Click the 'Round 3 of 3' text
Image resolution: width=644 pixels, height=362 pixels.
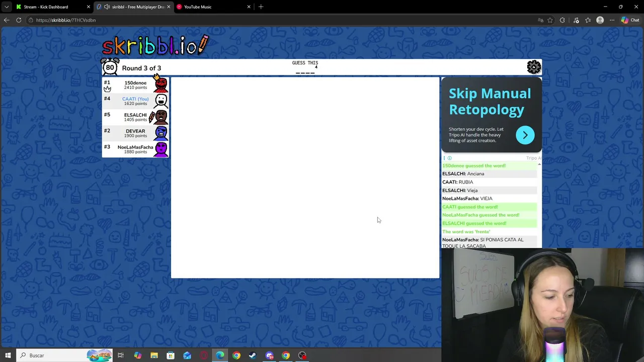click(141, 68)
